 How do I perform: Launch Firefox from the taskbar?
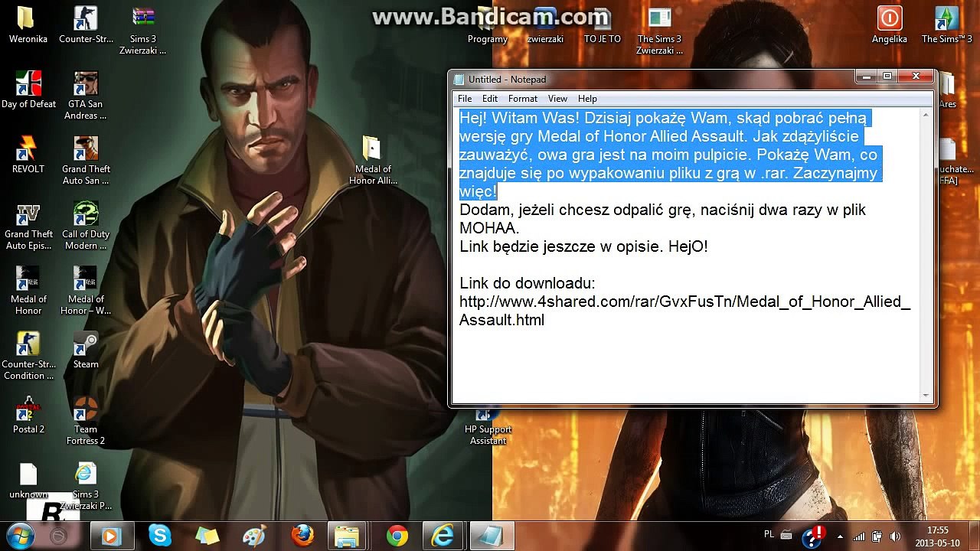click(302, 536)
